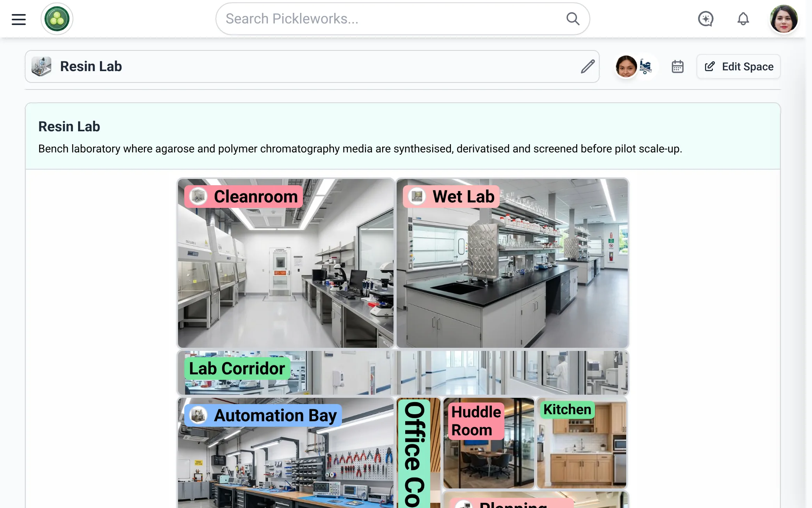The width and height of the screenshot is (812, 508).
Task: Open the hamburger navigation menu
Action: [19, 19]
